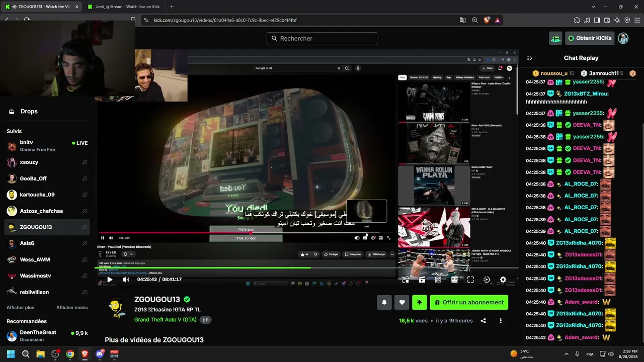Show hidden system tray icons
This screenshot has width=644, height=362.
566,354
